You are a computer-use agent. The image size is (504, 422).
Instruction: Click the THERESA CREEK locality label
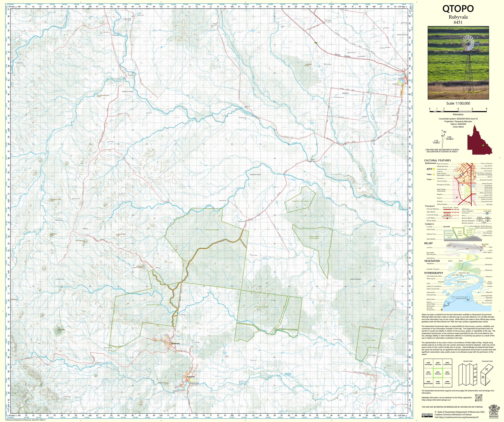(127, 92)
